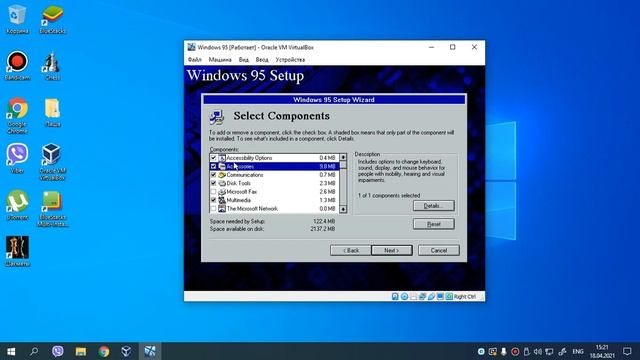Switch the ENG input language indicator

578,351
